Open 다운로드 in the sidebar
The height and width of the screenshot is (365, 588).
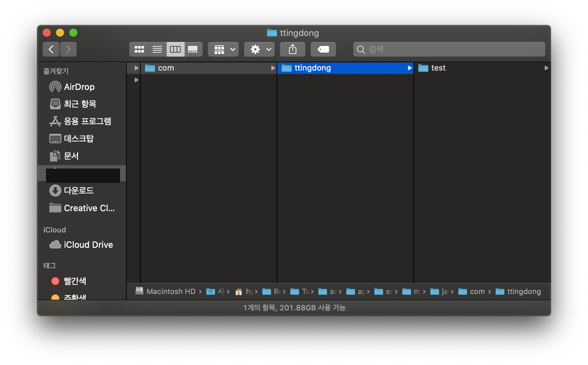coord(82,190)
